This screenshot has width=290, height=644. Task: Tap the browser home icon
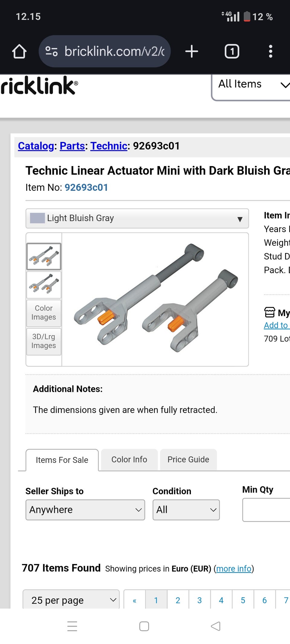19,51
